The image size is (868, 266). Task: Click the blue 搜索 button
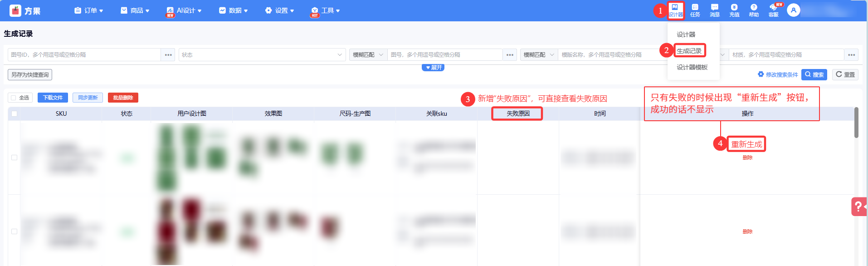814,74
